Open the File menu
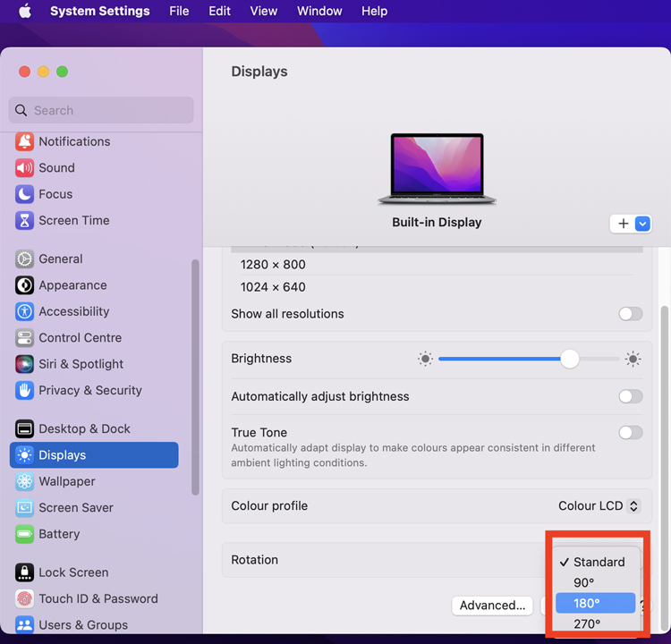 pos(179,11)
